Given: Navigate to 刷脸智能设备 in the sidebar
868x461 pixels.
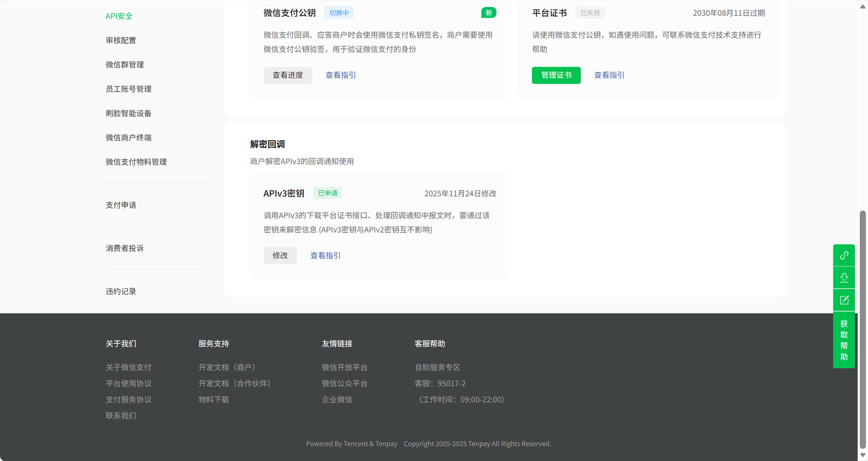Looking at the screenshot, I should point(128,114).
